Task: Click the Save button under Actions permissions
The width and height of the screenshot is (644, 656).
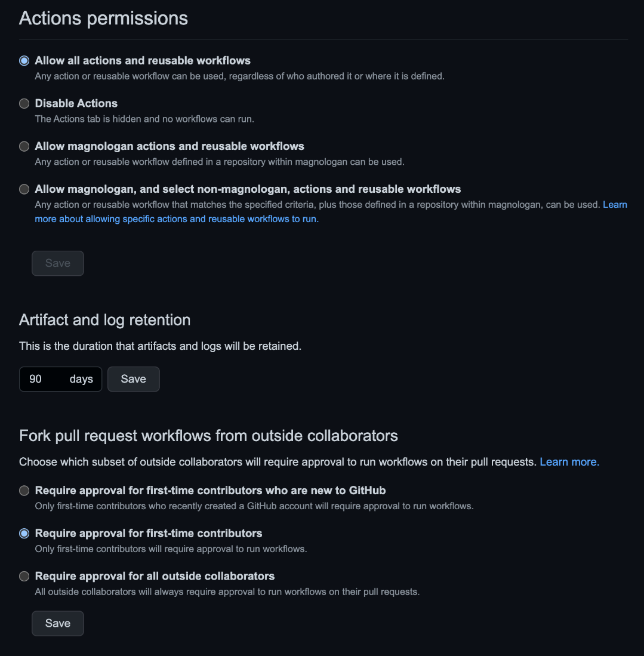Action: pos(58,263)
